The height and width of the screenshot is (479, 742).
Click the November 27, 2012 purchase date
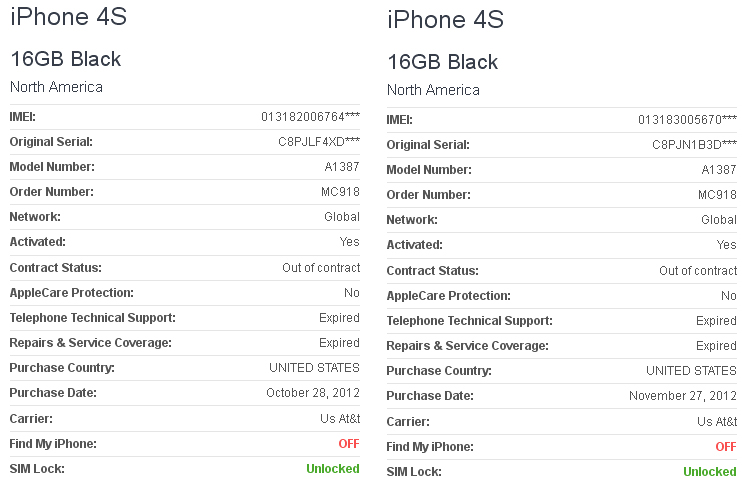pyautogui.click(x=683, y=396)
